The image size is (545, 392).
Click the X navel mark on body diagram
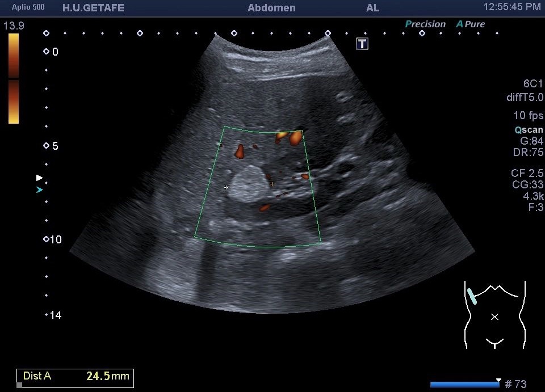pyautogui.click(x=494, y=317)
